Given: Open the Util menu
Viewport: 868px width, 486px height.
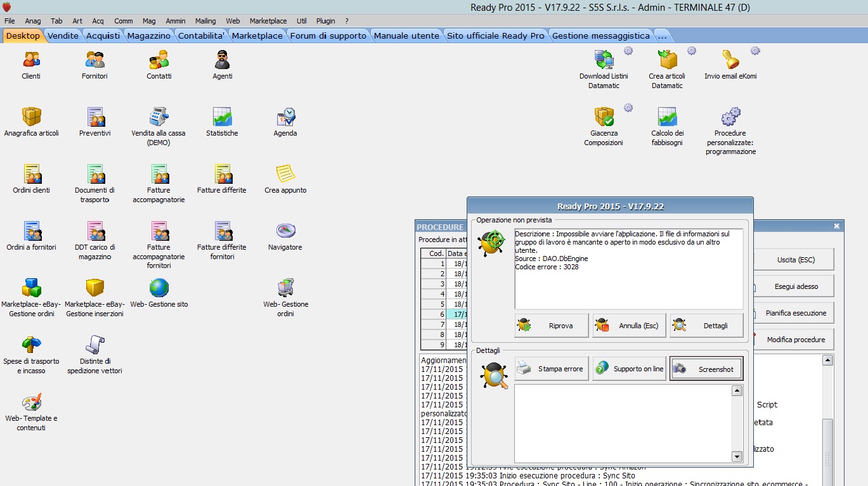Looking at the screenshot, I should [302, 21].
